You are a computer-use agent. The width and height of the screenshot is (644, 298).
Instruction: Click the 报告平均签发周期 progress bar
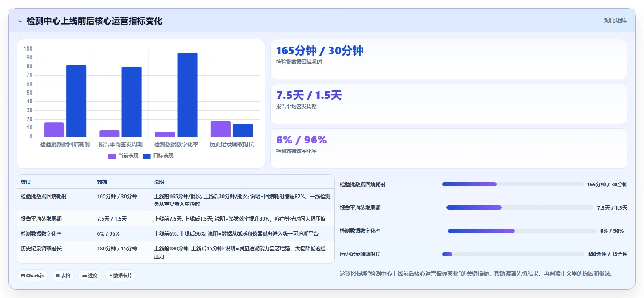[520, 208]
